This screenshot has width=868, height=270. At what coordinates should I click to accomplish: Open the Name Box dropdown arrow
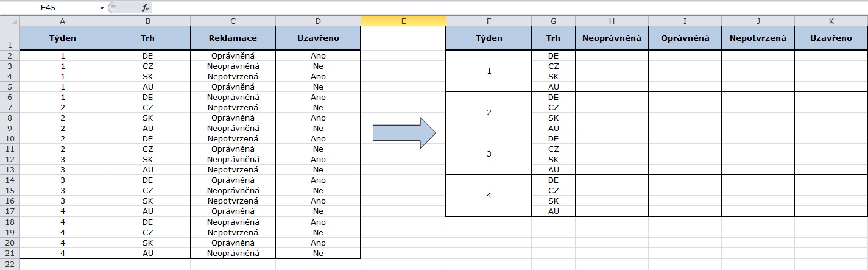(x=101, y=8)
